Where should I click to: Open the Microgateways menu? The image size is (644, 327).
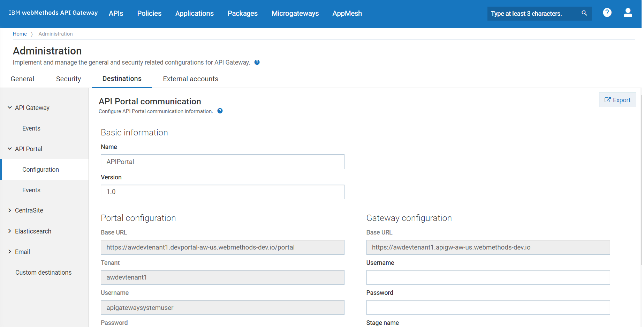pyautogui.click(x=295, y=13)
